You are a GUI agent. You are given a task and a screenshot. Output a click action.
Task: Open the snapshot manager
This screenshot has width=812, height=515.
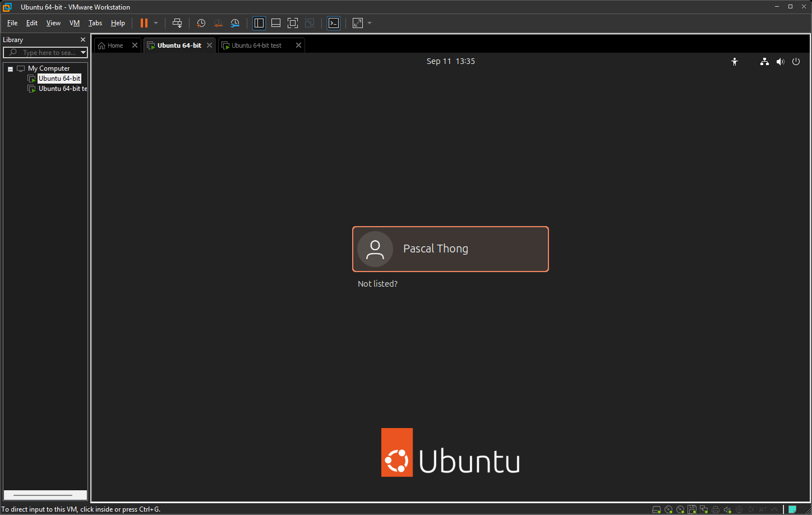235,23
